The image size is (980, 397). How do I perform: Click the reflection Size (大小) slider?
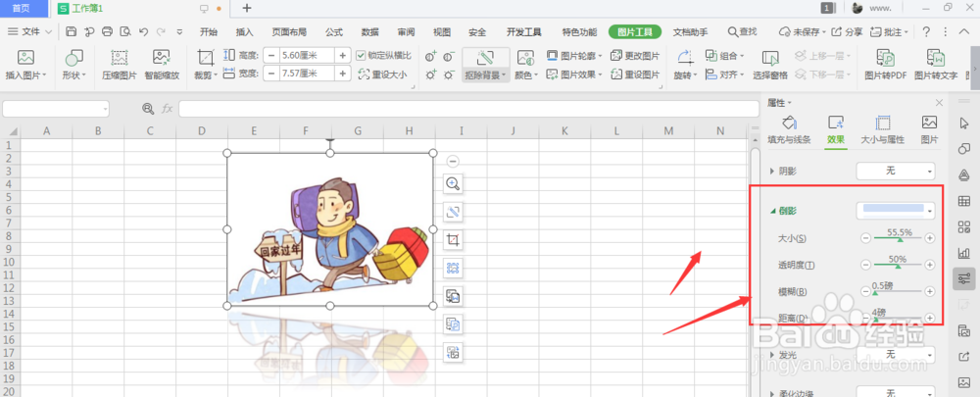898,238
